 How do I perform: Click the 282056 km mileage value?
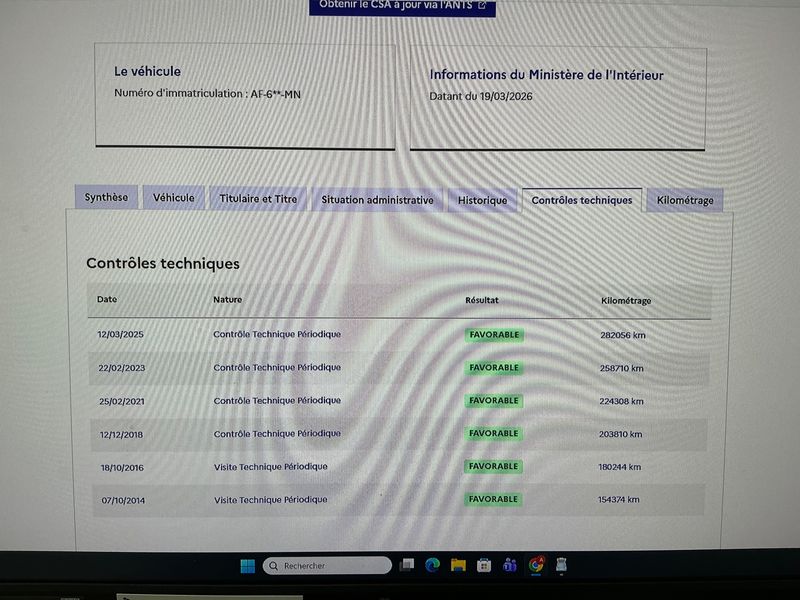pyautogui.click(x=623, y=335)
